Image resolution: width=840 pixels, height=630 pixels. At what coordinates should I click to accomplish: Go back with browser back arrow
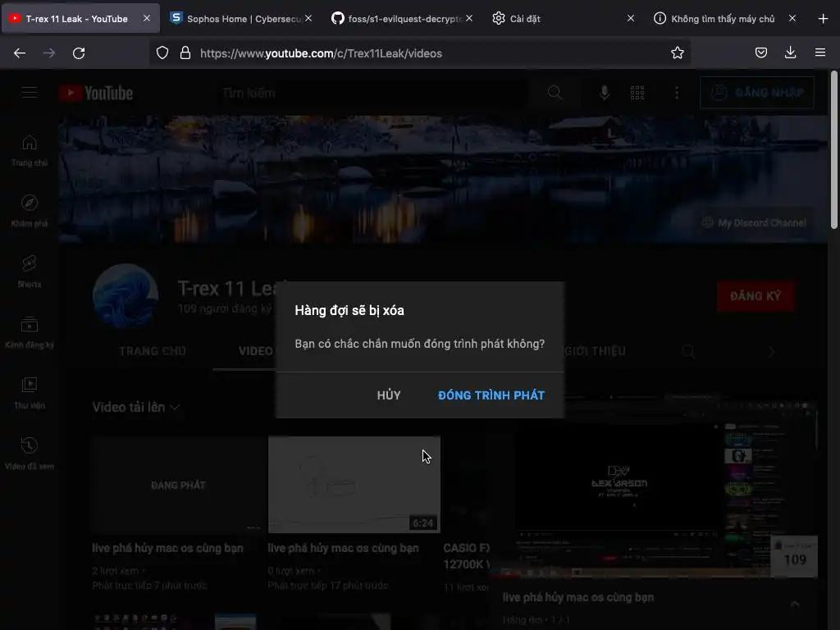coord(20,53)
